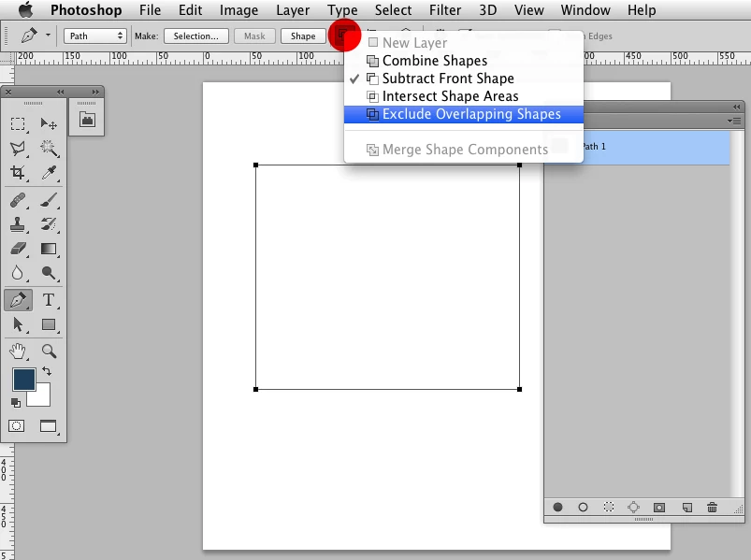Select the Blur tool
Image resolution: width=751 pixels, height=560 pixels.
18,273
